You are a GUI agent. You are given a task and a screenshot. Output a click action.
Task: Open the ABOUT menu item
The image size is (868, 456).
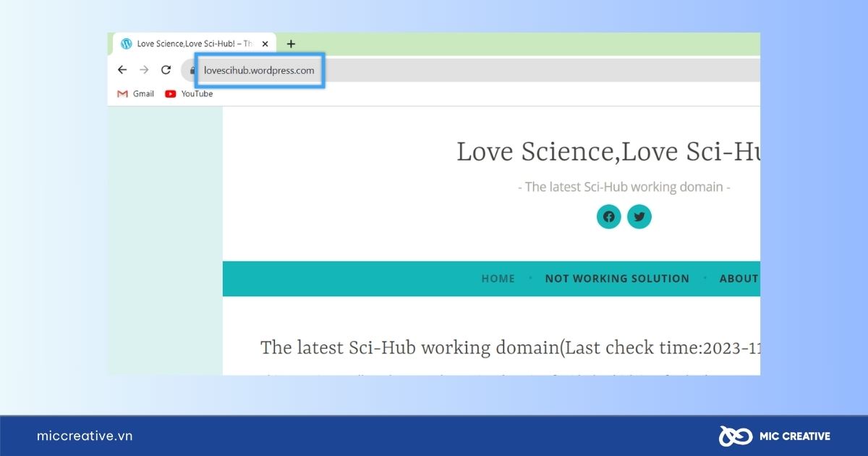[739, 279]
